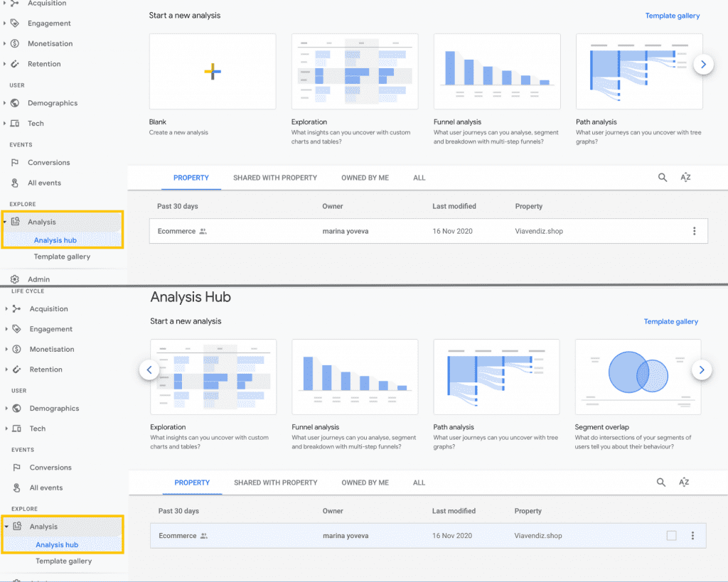The width and height of the screenshot is (728, 582).
Task: Open the Segment overlap template thumbnail
Action: (x=638, y=377)
